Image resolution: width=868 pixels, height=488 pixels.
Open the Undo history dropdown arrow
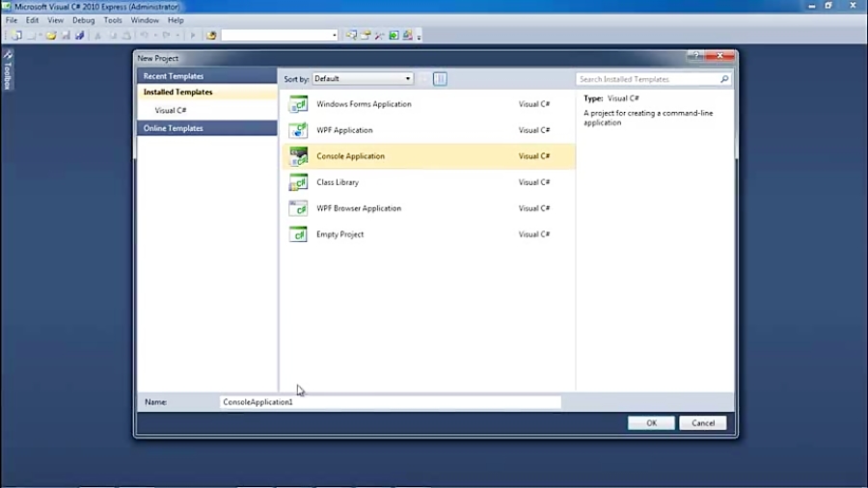[155, 36]
